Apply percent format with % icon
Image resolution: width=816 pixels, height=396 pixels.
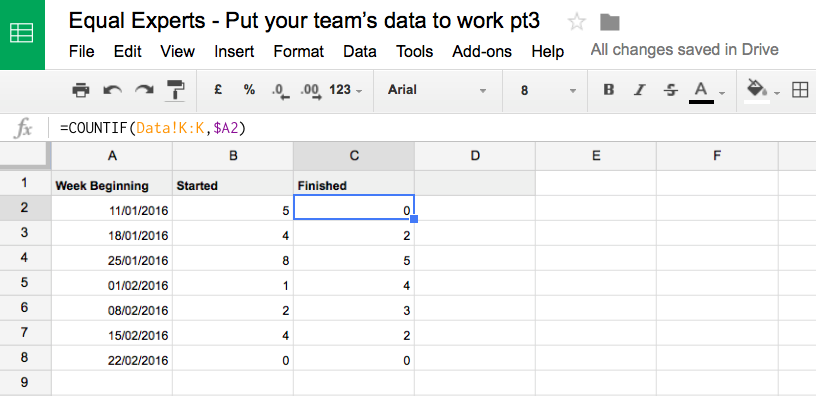(249, 90)
